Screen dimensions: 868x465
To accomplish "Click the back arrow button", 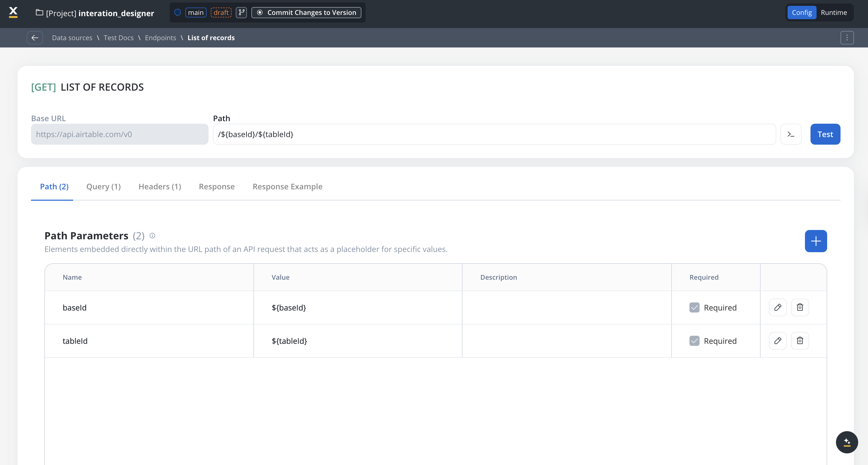I will pos(35,38).
